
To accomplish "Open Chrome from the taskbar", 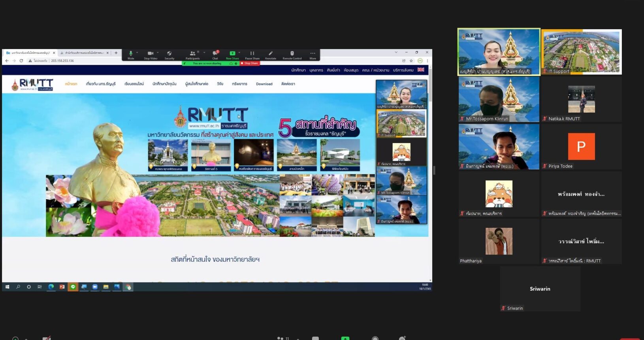I will tap(128, 287).
